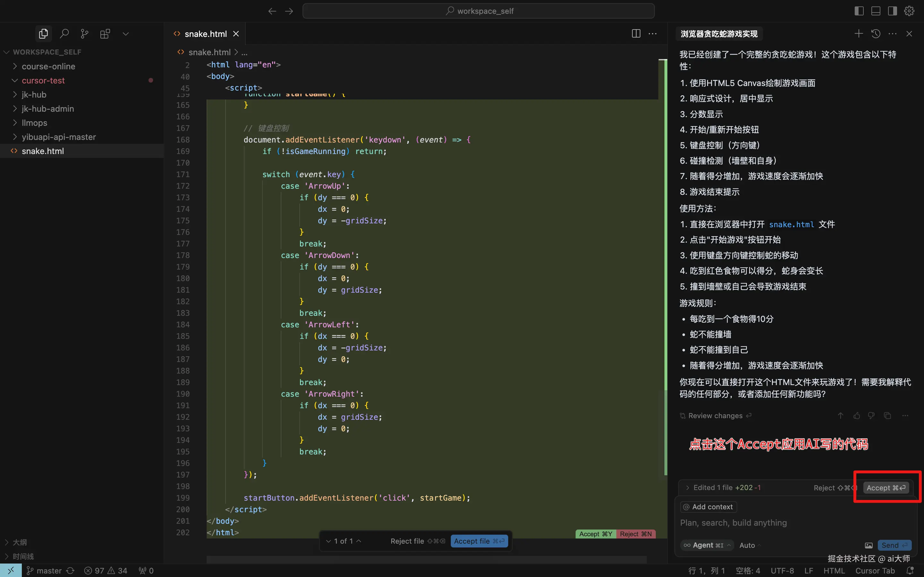
Task: Toggle the primary left sidebar layout
Action: pos(859,11)
